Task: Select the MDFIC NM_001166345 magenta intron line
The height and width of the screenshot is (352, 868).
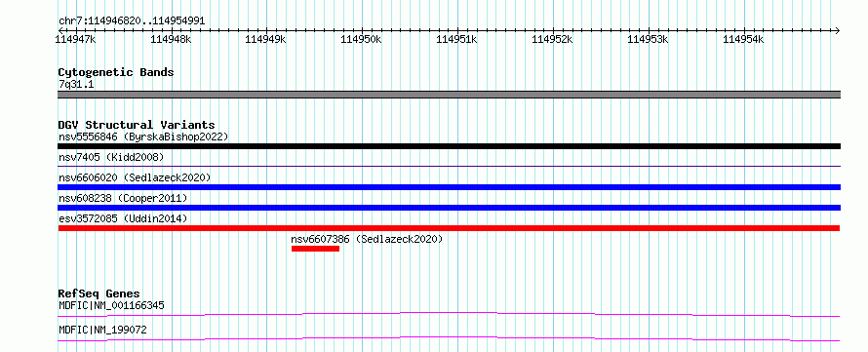Action: click(449, 314)
